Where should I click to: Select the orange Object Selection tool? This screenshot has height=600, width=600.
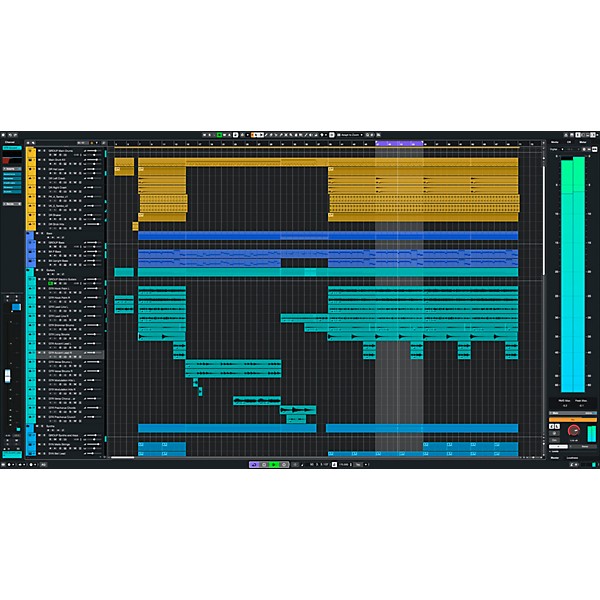tap(252, 135)
